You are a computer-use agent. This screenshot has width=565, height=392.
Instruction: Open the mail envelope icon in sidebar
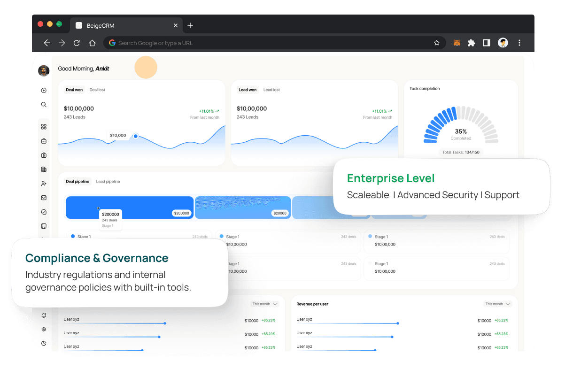44,198
